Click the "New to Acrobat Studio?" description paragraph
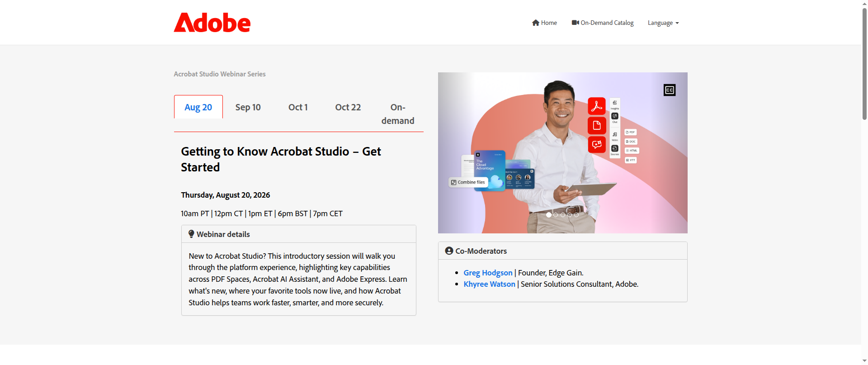 (x=298, y=279)
